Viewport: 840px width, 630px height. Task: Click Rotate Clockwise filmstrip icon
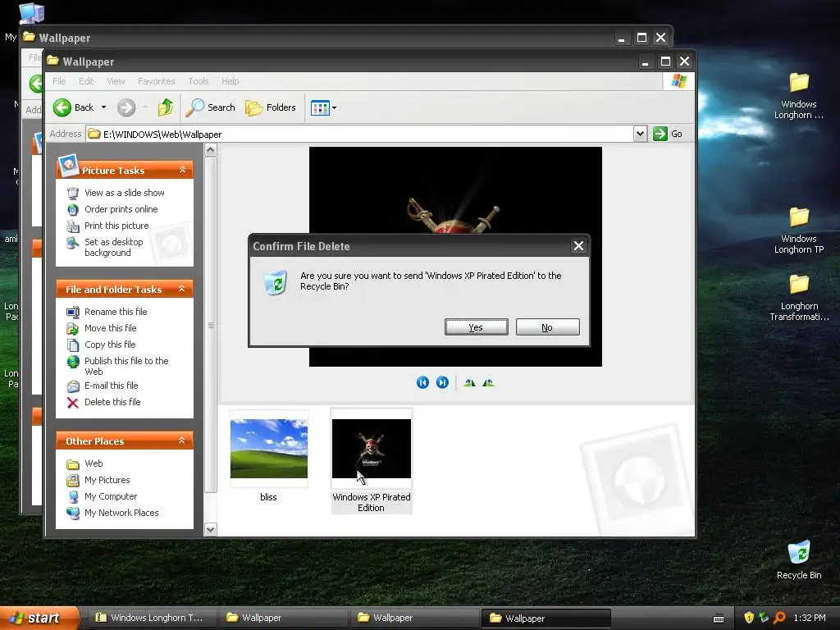tap(470, 382)
